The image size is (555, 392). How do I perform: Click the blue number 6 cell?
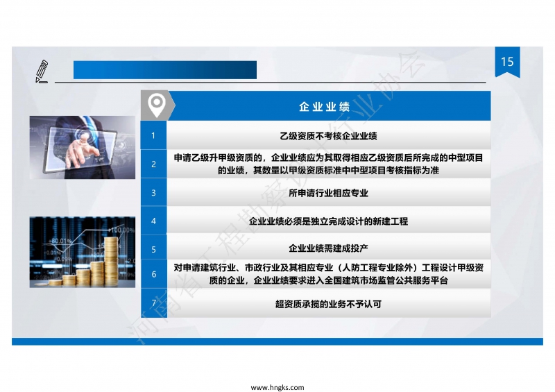[x=153, y=275]
